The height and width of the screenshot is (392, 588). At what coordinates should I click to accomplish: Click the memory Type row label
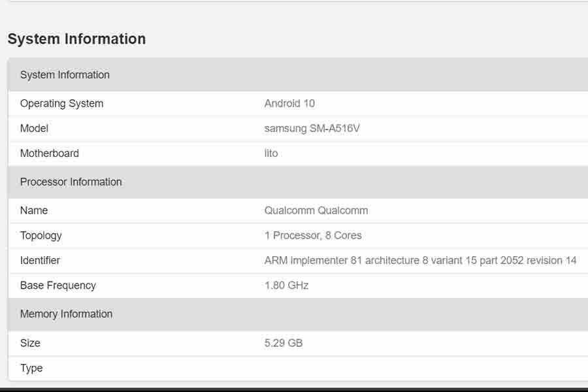point(31,368)
